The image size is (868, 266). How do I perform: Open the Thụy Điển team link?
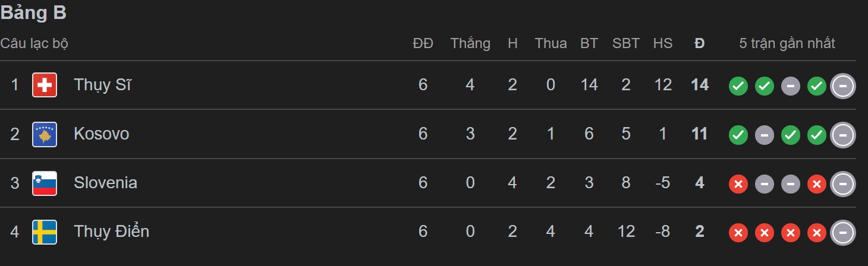pos(111,231)
